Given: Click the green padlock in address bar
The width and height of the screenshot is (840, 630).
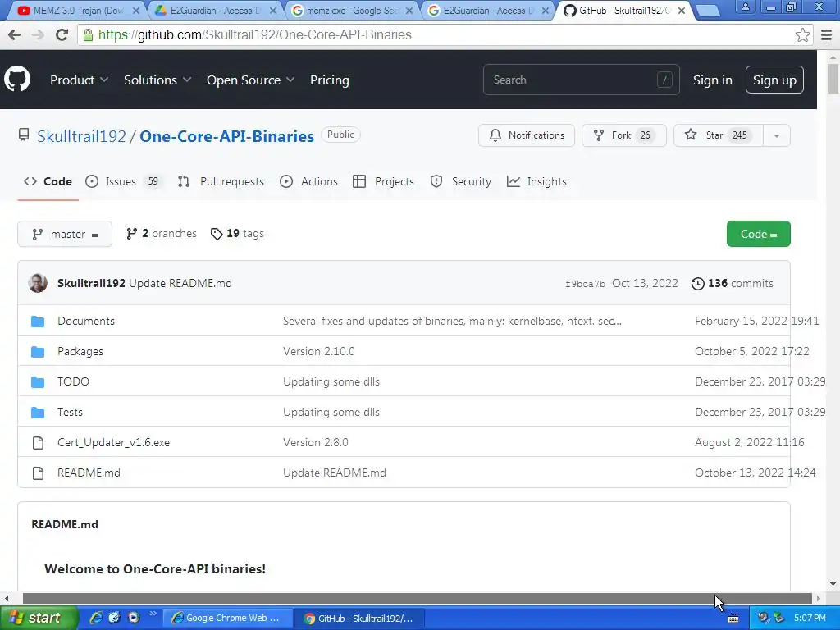Looking at the screenshot, I should 88,34.
